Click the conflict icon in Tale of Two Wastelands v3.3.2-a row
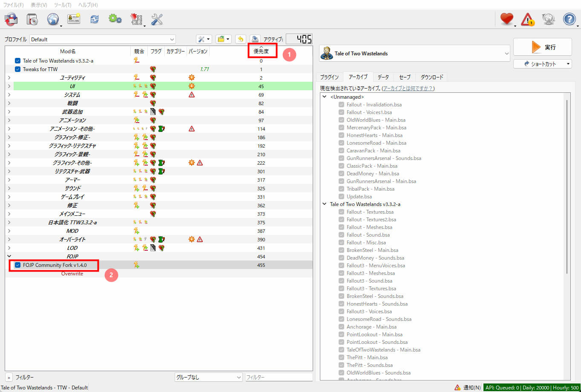This screenshot has height=392, width=581. [136, 61]
